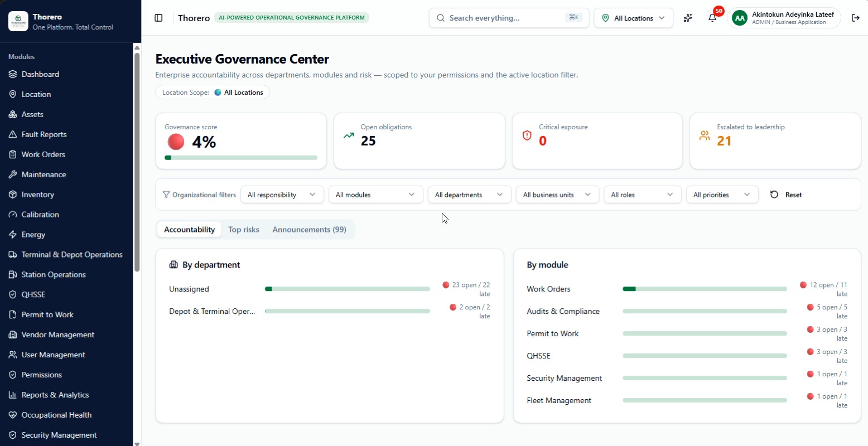Click the Work Orders module progress bar

[x=705, y=289]
